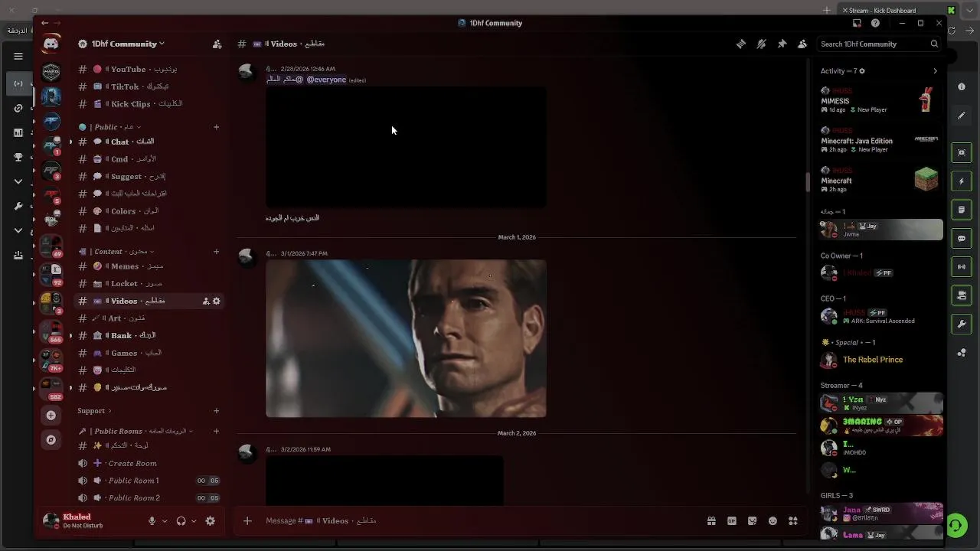
Task: Open the TikTok channel
Action: [x=149, y=86]
